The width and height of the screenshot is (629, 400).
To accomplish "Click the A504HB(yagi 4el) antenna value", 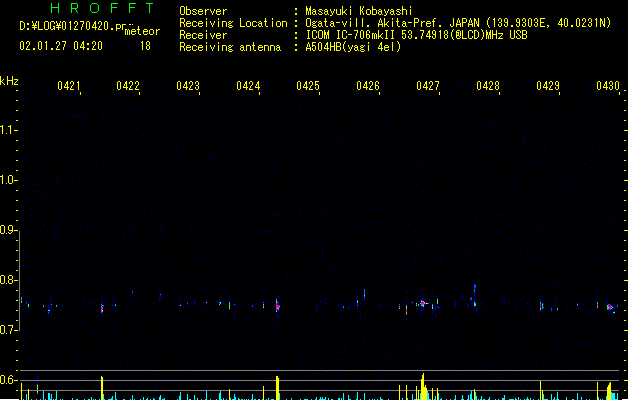I will click(x=353, y=47).
